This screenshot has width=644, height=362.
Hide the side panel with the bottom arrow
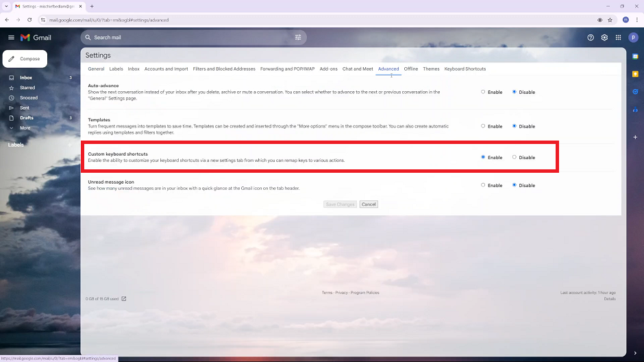point(635,353)
